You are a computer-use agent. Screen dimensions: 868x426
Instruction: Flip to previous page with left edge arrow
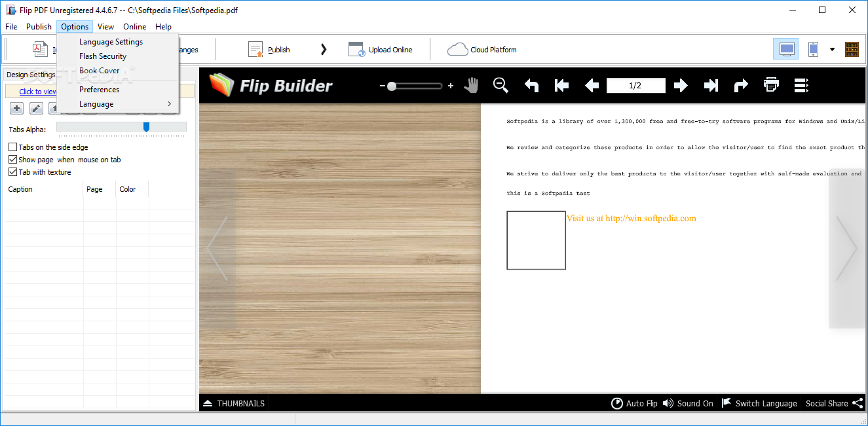[x=218, y=249]
